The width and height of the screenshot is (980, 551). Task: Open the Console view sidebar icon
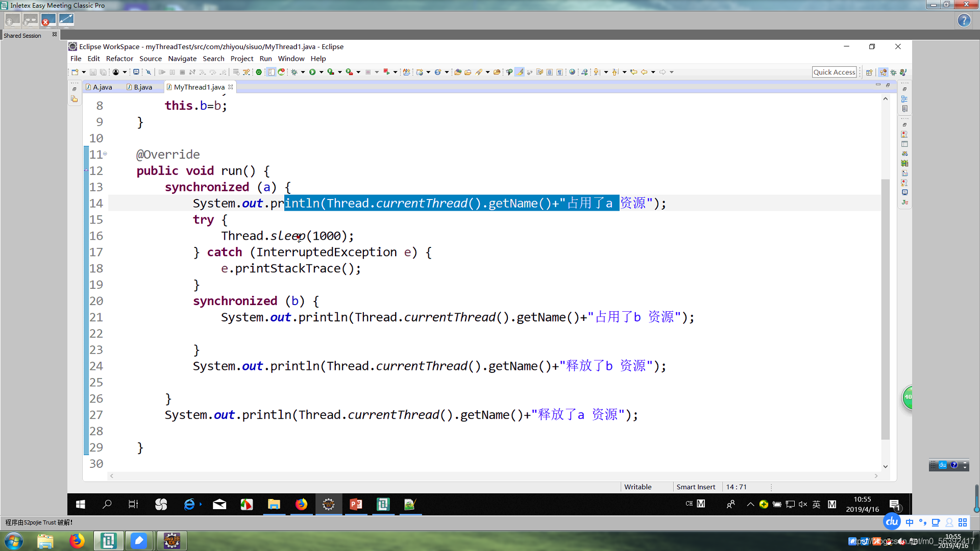(904, 192)
